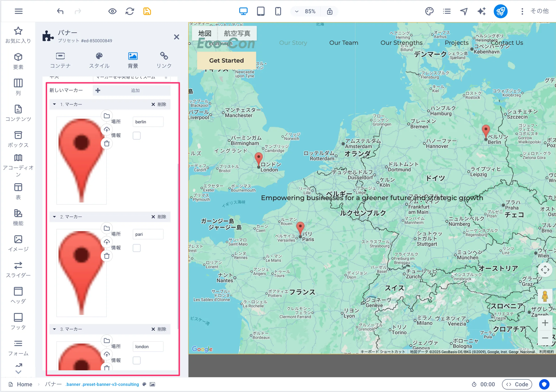This screenshot has width=556, height=392.
Task: Select スライダー in the sidebar
Action: pyautogui.click(x=18, y=270)
